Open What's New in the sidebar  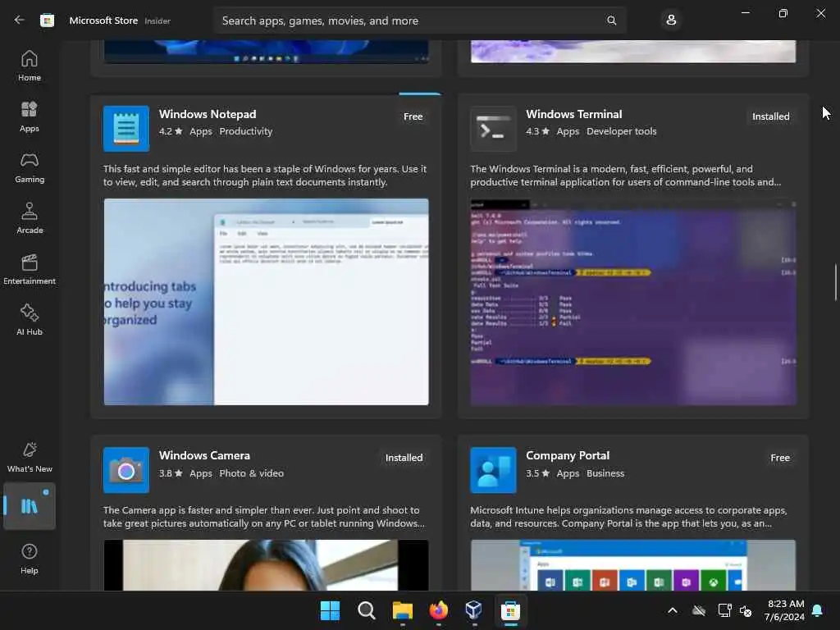[30, 457]
